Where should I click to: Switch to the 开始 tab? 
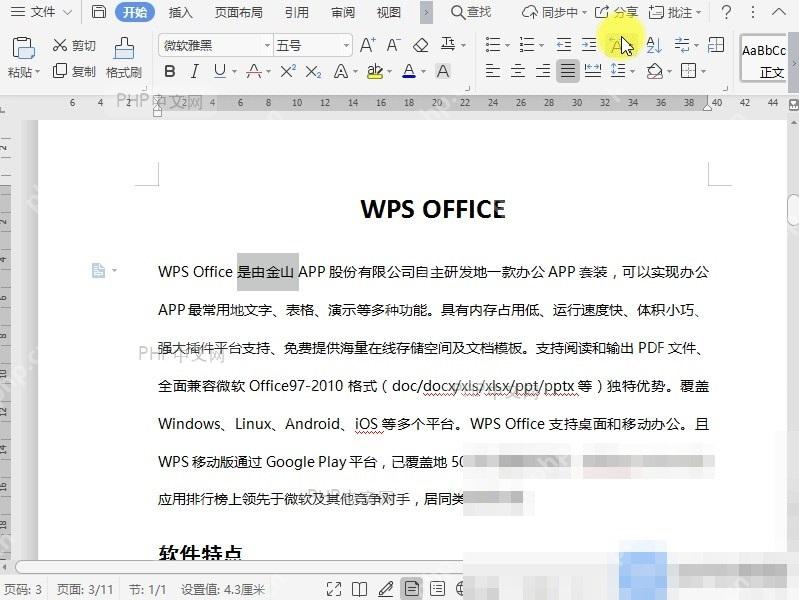tap(135, 12)
